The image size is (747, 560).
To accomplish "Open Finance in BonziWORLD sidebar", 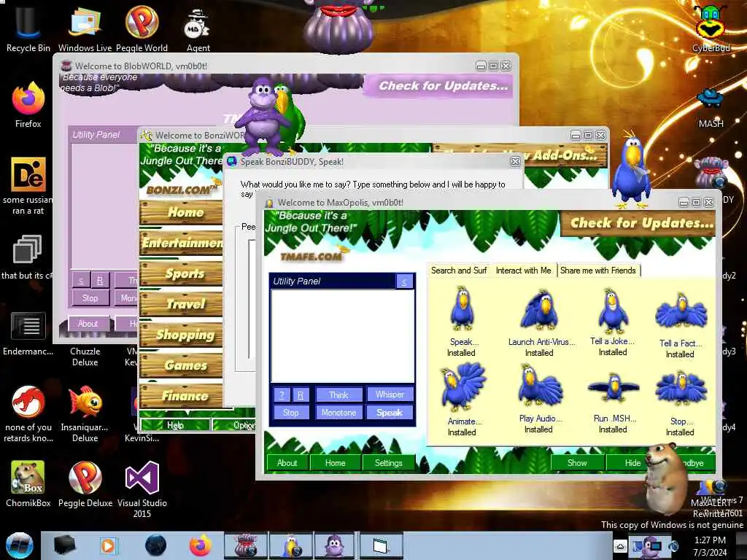I will point(181,396).
